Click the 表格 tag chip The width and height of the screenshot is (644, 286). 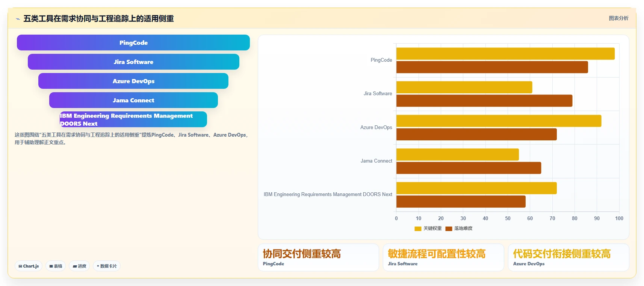tap(56, 266)
